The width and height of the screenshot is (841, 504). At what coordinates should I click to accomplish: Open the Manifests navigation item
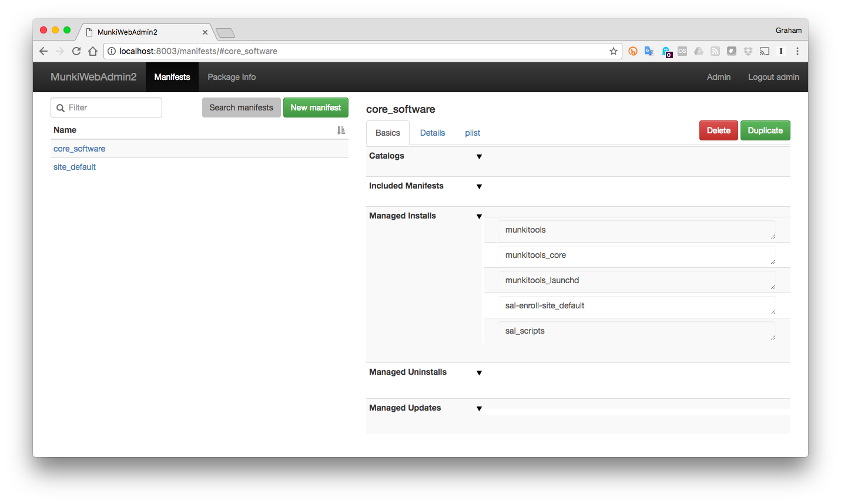pyautogui.click(x=172, y=77)
